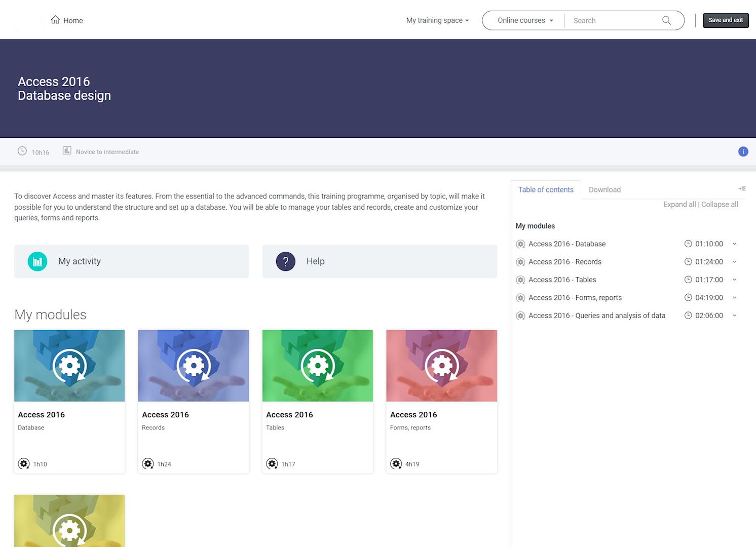Open the yellow module thumbnail at bottom
Screen dimensions: 756x547
[x=69, y=521]
